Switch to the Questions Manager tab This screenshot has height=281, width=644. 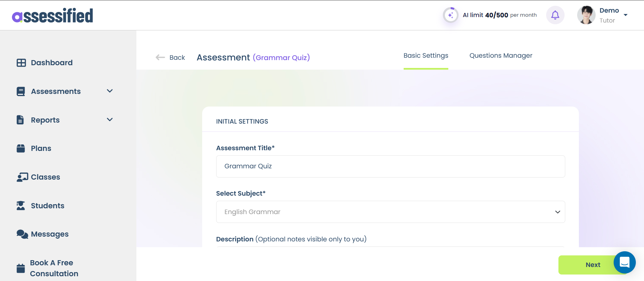[x=500, y=56]
